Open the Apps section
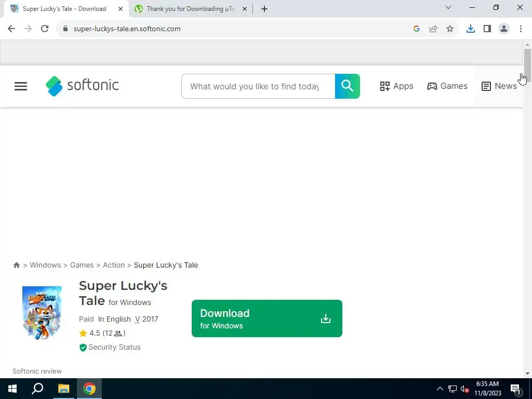Image resolution: width=532 pixels, height=399 pixels. [396, 86]
